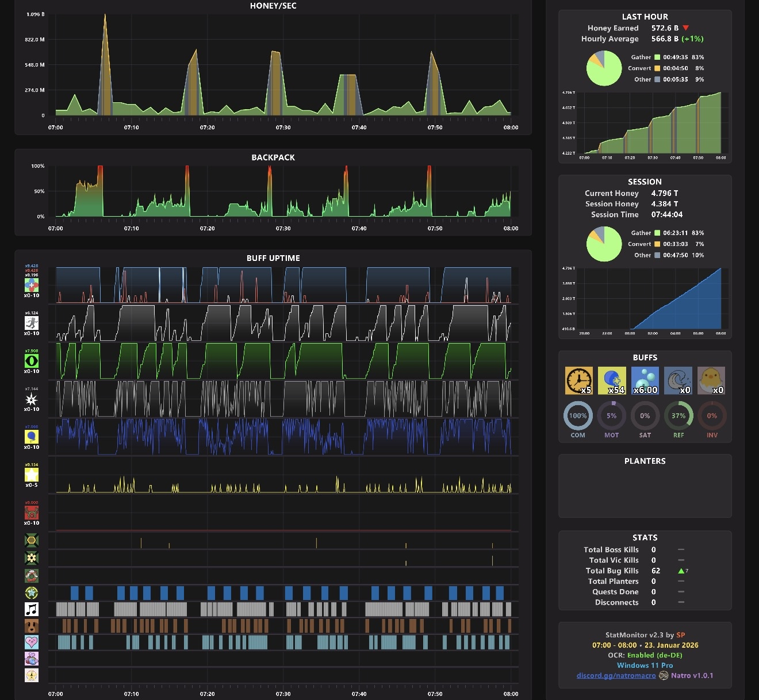
Task: Click the Last Hour pie chart
Action: click(604, 68)
